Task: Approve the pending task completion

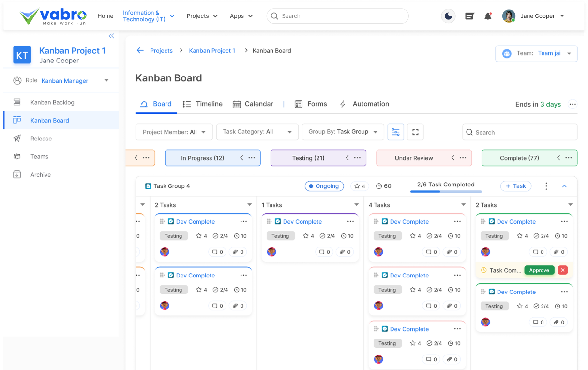Action: click(539, 270)
